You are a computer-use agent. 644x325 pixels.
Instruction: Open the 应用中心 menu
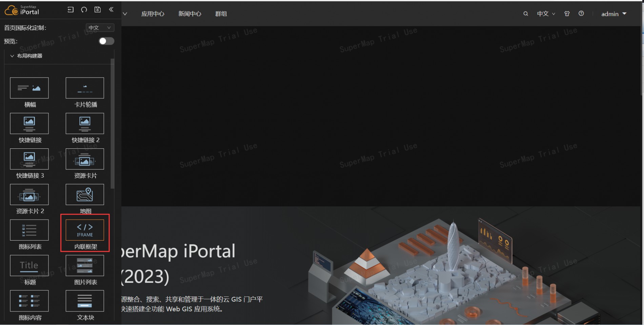click(153, 14)
